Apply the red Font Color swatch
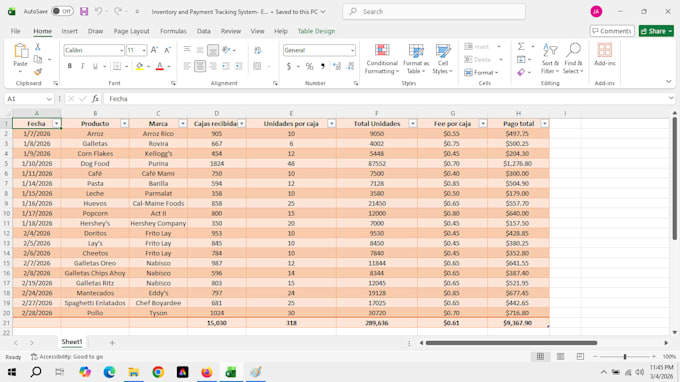Viewport: 680px width, 382px height. pyautogui.click(x=160, y=66)
